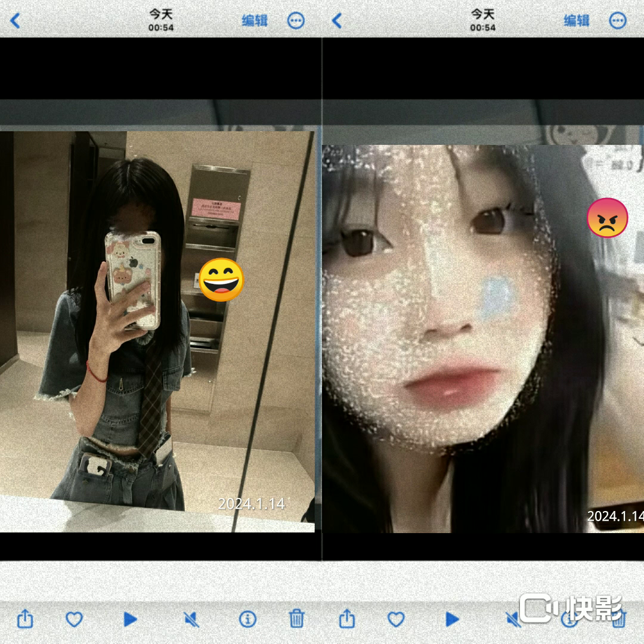Click the angry red emoji sticker

point(607,218)
